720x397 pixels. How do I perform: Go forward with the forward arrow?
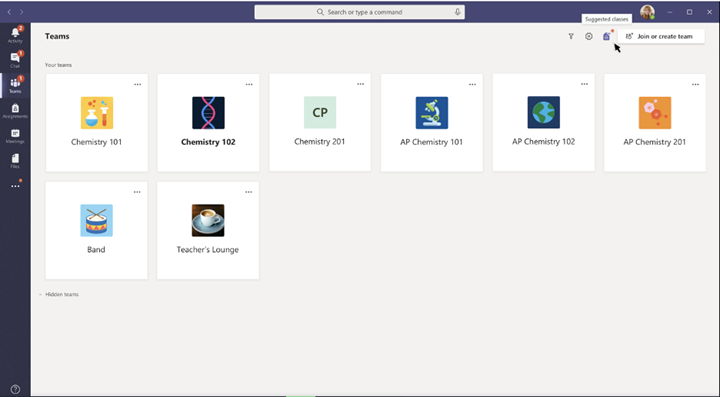click(22, 12)
